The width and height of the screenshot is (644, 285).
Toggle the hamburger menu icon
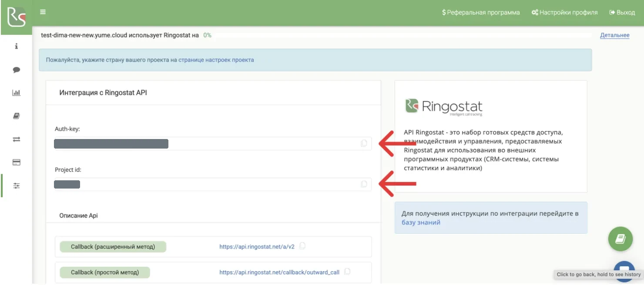[x=43, y=12]
